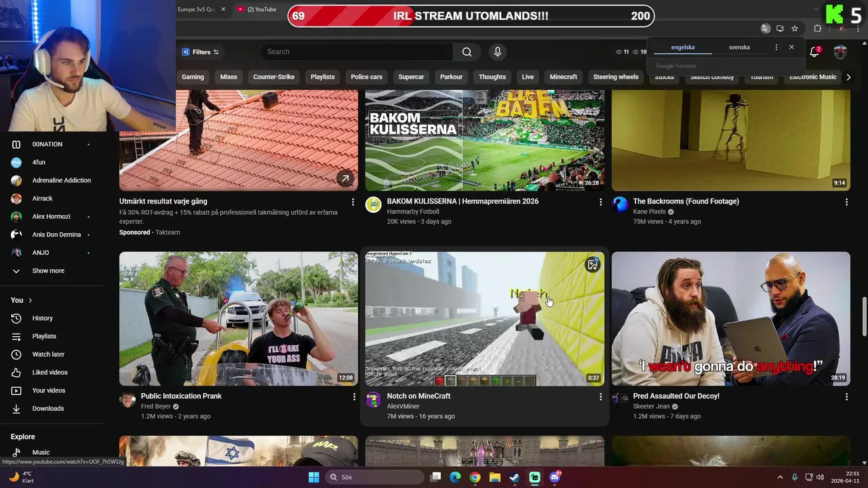Open the Filters button
868x488 pixels.
201,52
